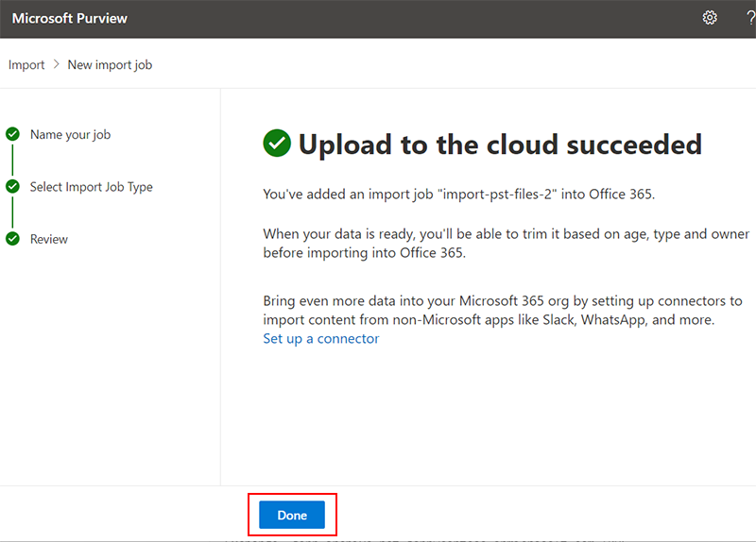Screen dimensions: 756x542
Task: Click the Select Import Job Type checkmark icon
Action: pos(12,186)
